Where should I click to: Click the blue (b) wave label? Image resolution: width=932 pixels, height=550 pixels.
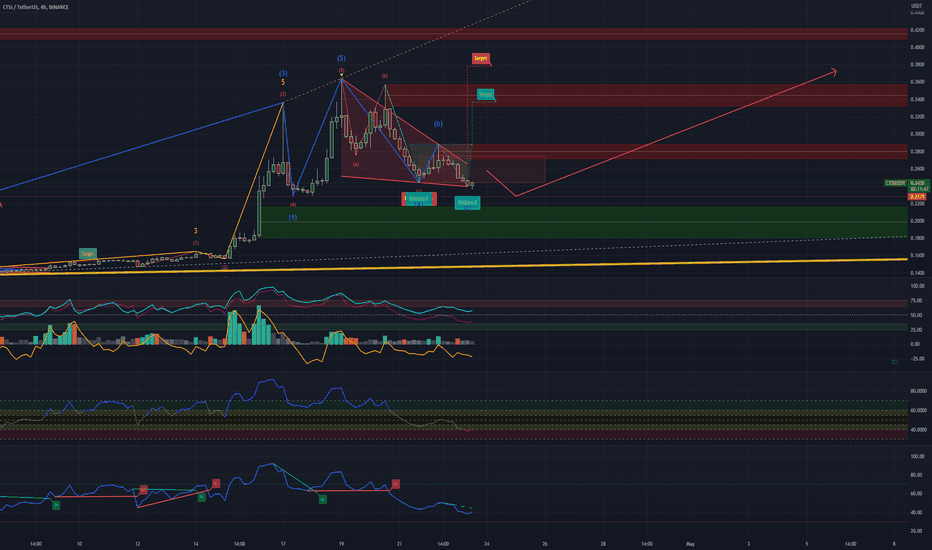pos(438,124)
